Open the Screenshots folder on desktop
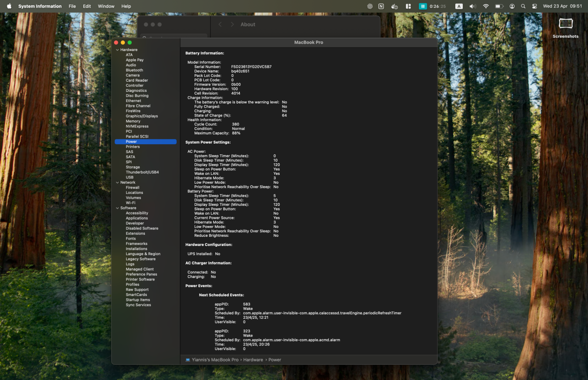Screen dimensions: 588x380 [x=565, y=28]
